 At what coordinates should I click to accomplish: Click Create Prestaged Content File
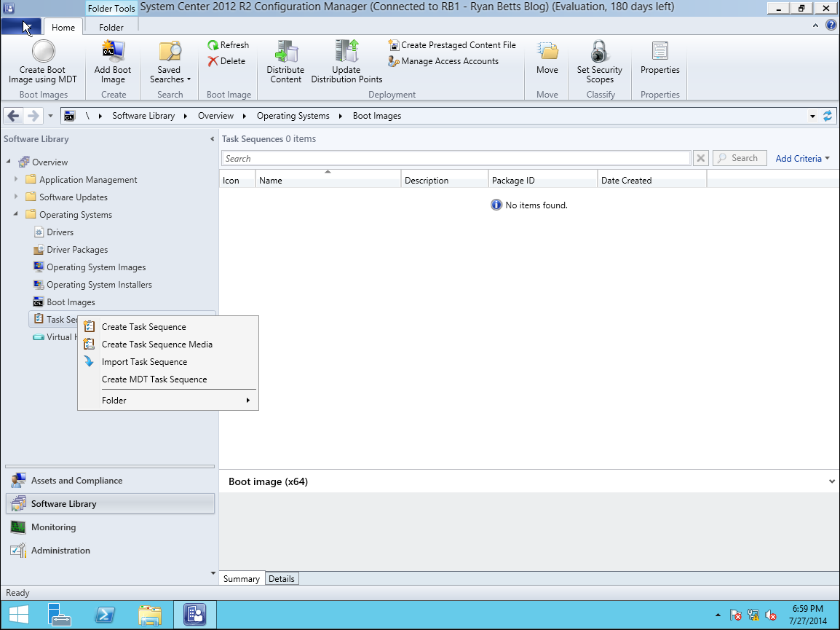(x=452, y=45)
